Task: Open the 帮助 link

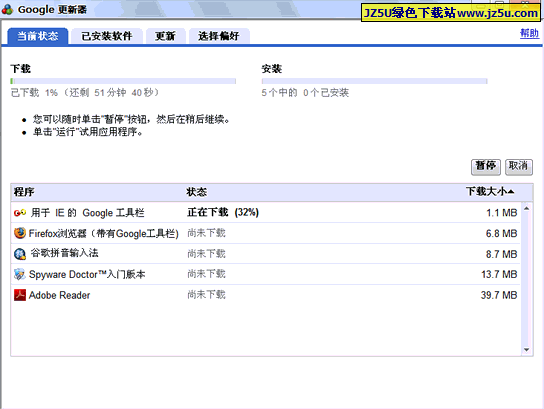Action: [x=529, y=33]
